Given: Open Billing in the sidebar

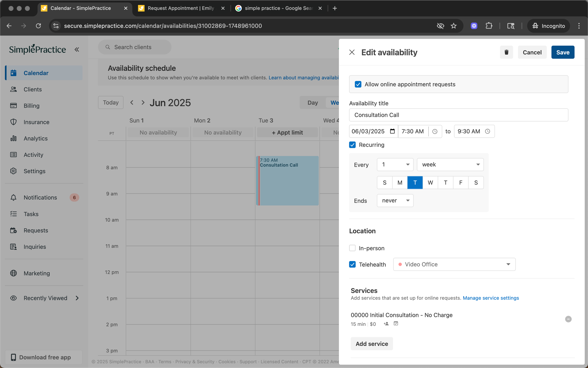Looking at the screenshot, I should 31,106.
